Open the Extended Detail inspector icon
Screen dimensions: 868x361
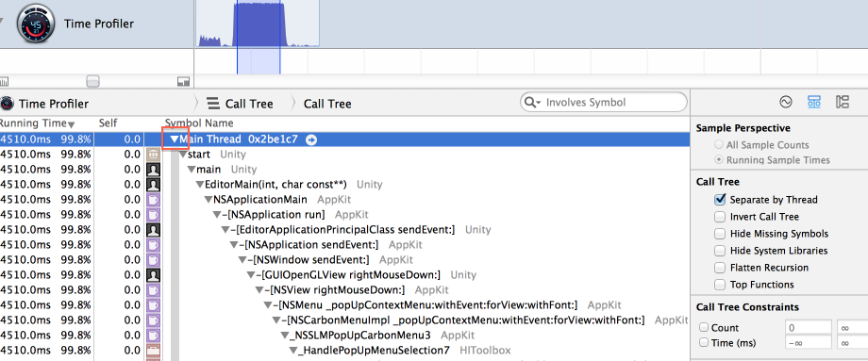843,102
